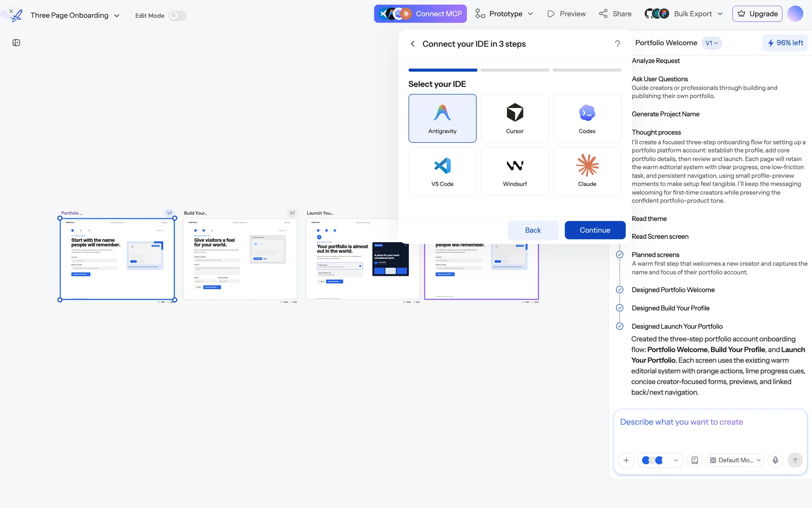Image resolution: width=812 pixels, height=508 pixels.
Task: Click the Claude starburst logo icon
Action: pos(587,165)
